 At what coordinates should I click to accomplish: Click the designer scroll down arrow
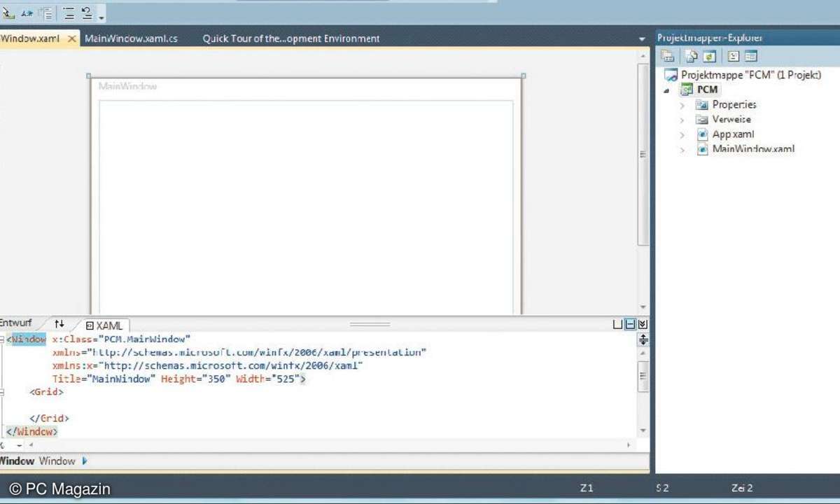[643, 307]
